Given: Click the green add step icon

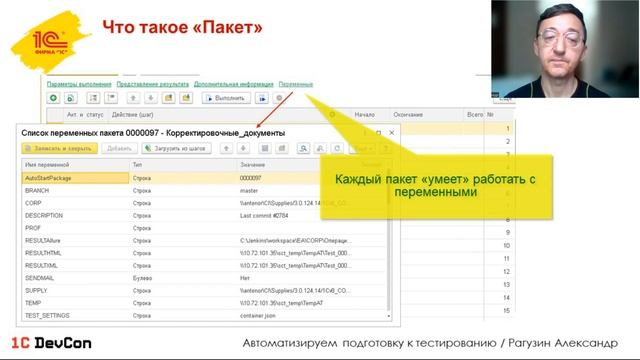Looking at the screenshot, I should pos(53,98).
